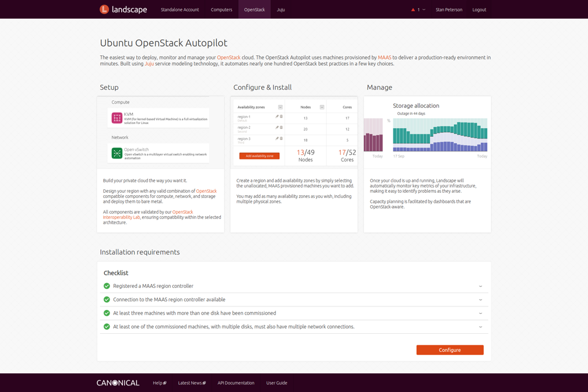Click the Logout link

(479, 10)
